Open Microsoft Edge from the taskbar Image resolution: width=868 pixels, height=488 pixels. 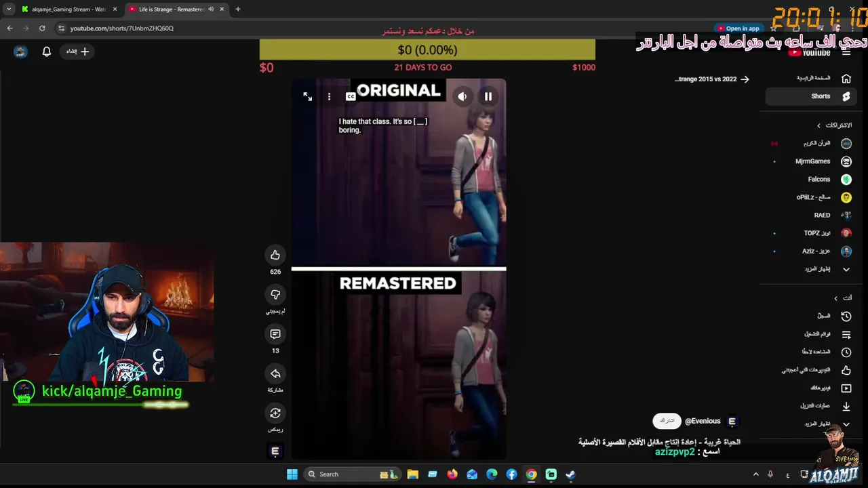(492, 474)
